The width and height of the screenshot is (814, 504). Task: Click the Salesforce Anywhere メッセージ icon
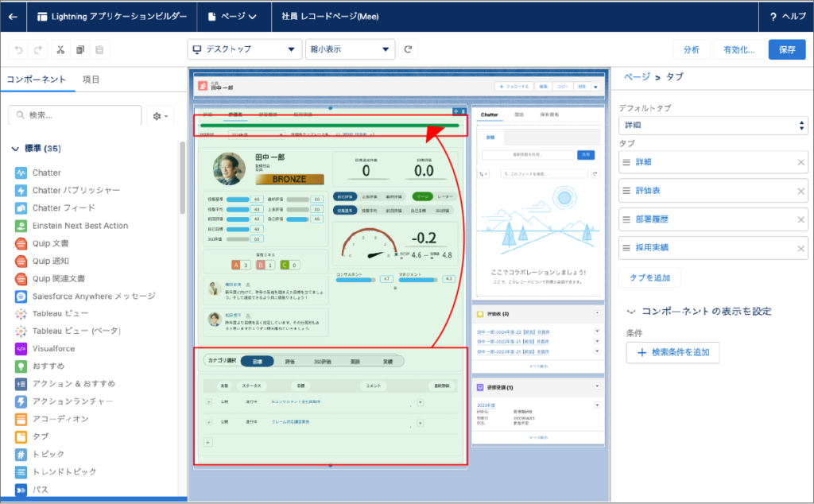point(21,297)
